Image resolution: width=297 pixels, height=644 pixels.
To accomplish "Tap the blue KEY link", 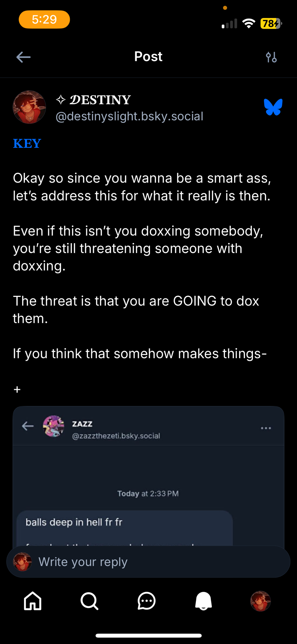I will [27, 144].
